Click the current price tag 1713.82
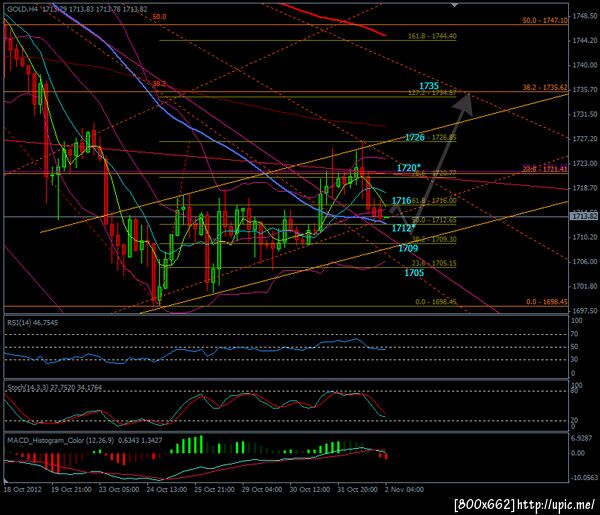The image size is (600, 515). point(584,217)
